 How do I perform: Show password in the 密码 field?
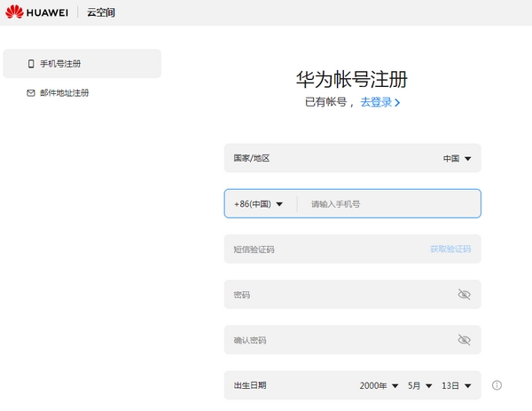(x=464, y=295)
